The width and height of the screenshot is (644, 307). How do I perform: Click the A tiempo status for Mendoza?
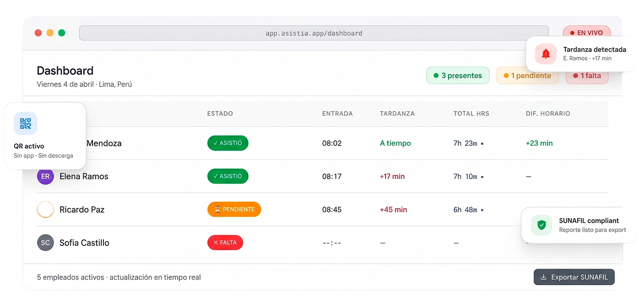click(395, 143)
